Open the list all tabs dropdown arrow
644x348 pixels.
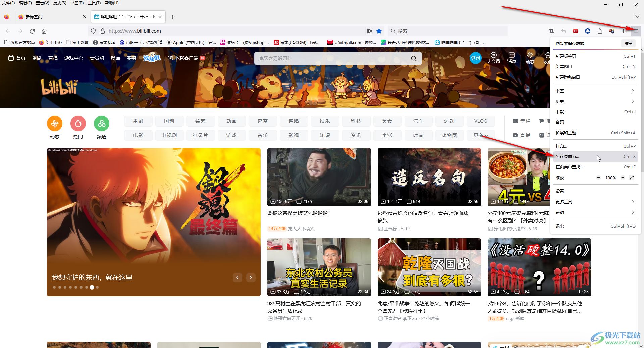(637, 17)
